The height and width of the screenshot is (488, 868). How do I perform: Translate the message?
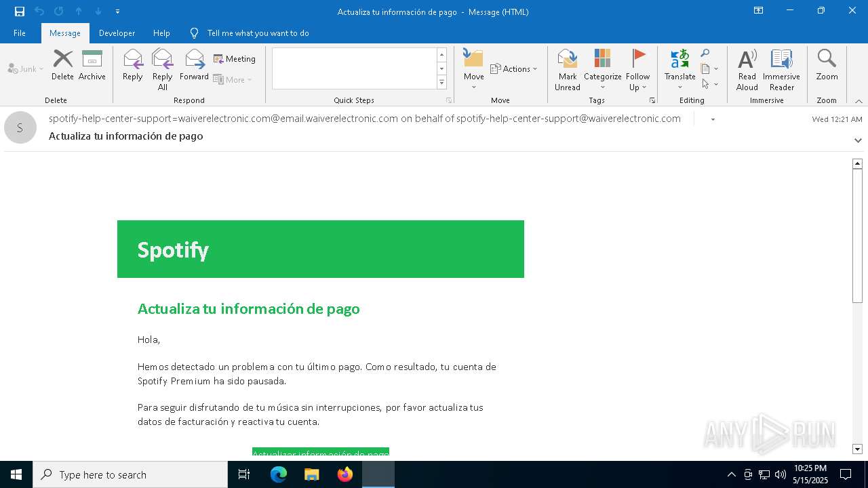(680, 69)
